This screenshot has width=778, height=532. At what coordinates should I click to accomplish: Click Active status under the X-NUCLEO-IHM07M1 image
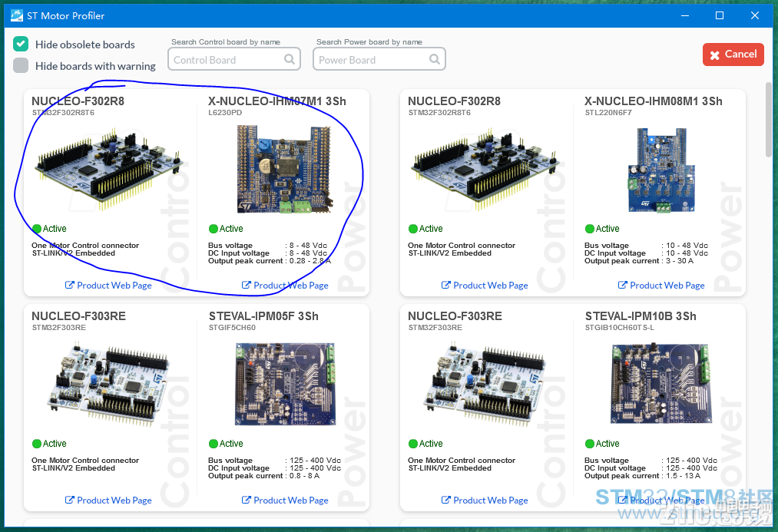(226, 229)
